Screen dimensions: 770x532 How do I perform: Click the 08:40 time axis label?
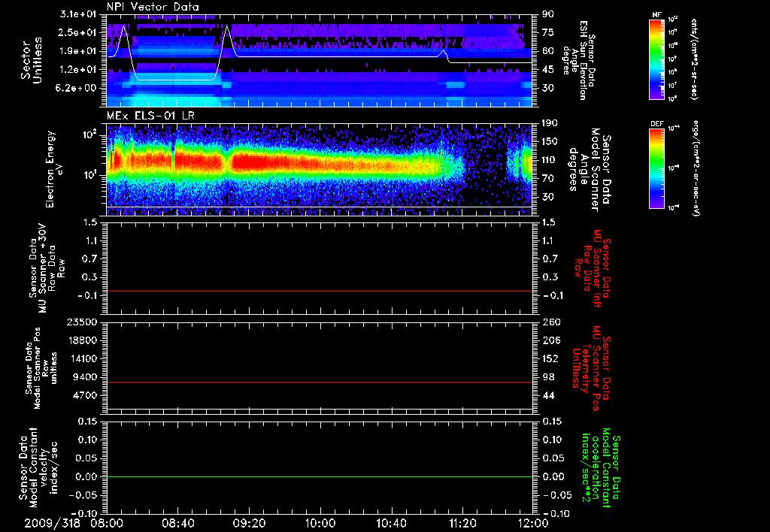(x=177, y=523)
